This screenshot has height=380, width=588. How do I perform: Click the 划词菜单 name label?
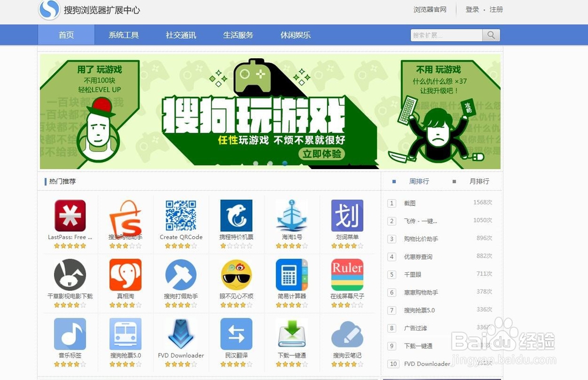(x=348, y=237)
